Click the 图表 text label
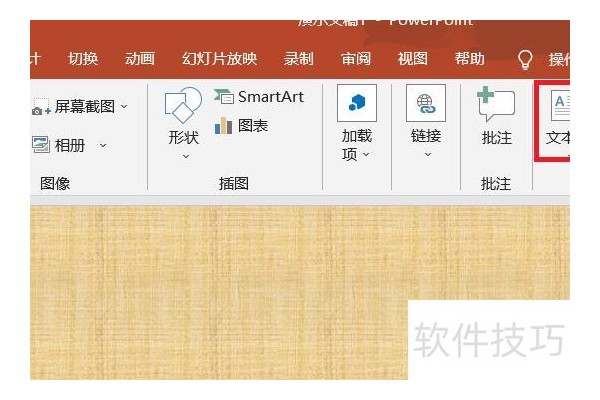Viewport: 600px width, 400px height. 253,126
